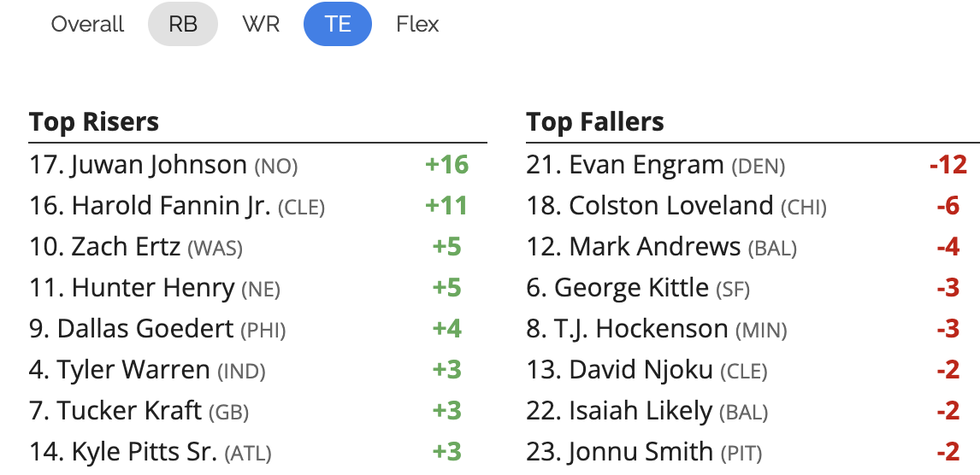The width and height of the screenshot is (980, 475).
Task: Switch to the Overall tab
Action: tap(87, 24)
